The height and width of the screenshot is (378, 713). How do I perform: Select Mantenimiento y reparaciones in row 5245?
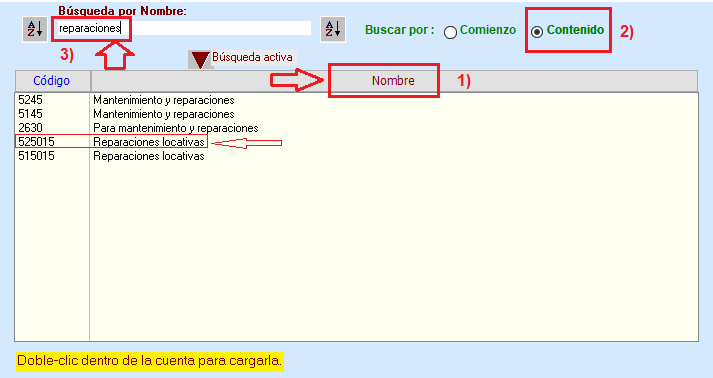click(x=164, y=100)
